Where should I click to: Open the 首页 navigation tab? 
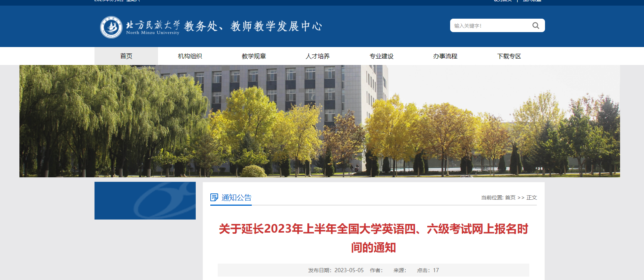126,56
